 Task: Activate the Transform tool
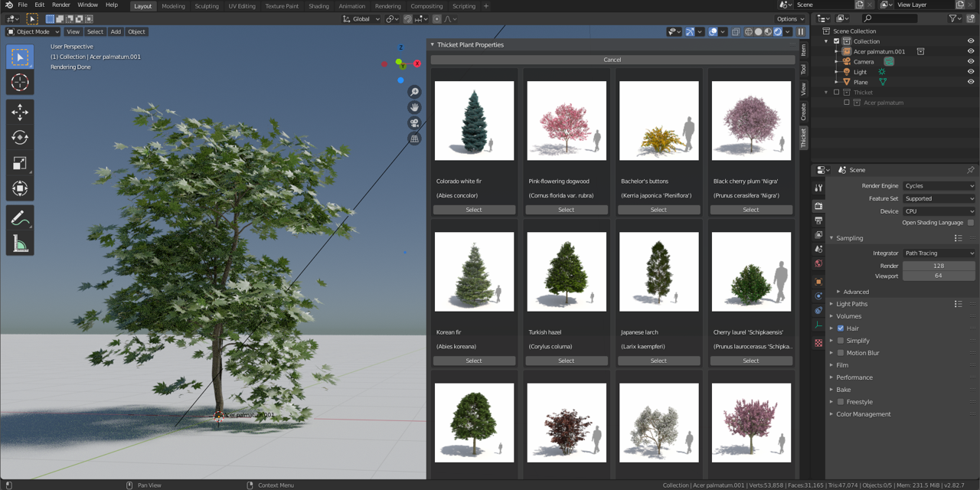coord(20,188)
